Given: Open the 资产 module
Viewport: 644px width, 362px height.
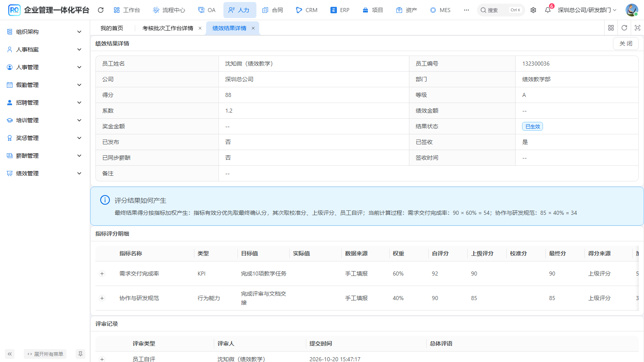Looking at the screenshot, I should pyautogui.click(x=407, y=10).
